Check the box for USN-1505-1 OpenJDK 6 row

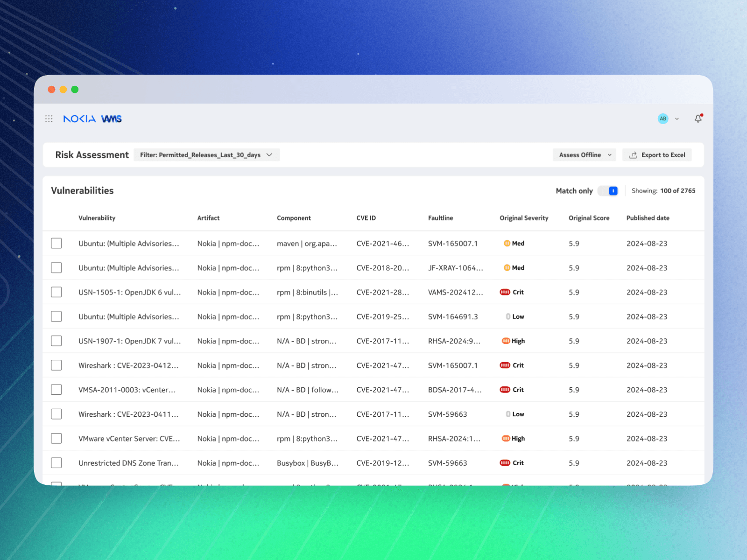[x=56, y=292]
